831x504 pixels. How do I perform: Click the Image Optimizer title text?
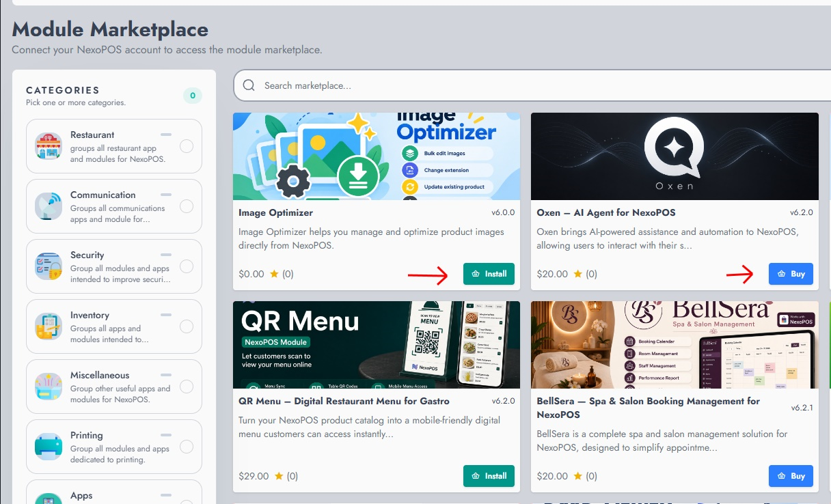[x=275, y=212]
